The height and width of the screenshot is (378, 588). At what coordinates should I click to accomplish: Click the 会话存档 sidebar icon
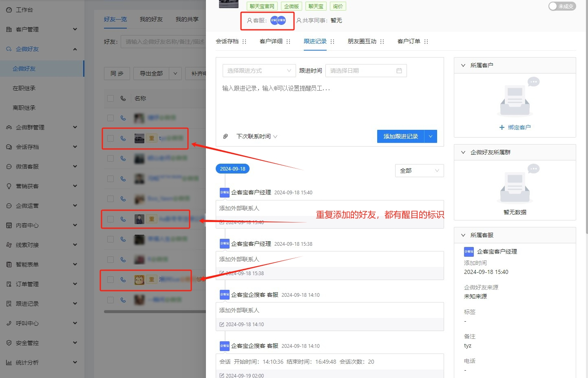9,147
